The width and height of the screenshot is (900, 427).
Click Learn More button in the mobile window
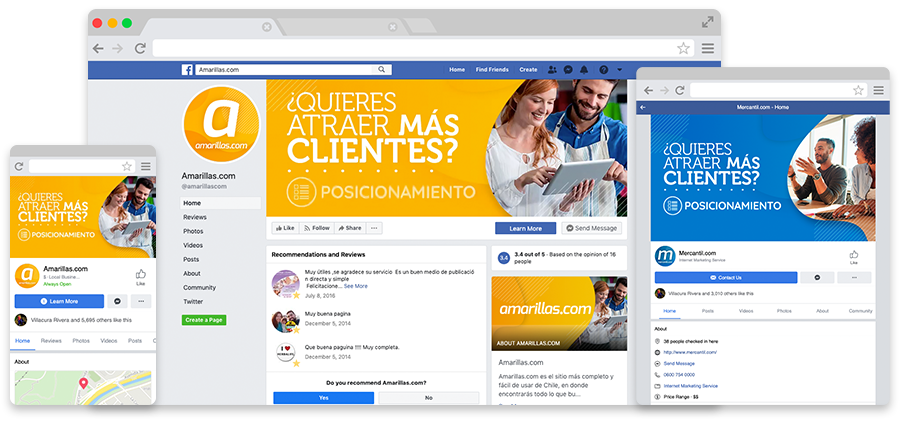59,301
